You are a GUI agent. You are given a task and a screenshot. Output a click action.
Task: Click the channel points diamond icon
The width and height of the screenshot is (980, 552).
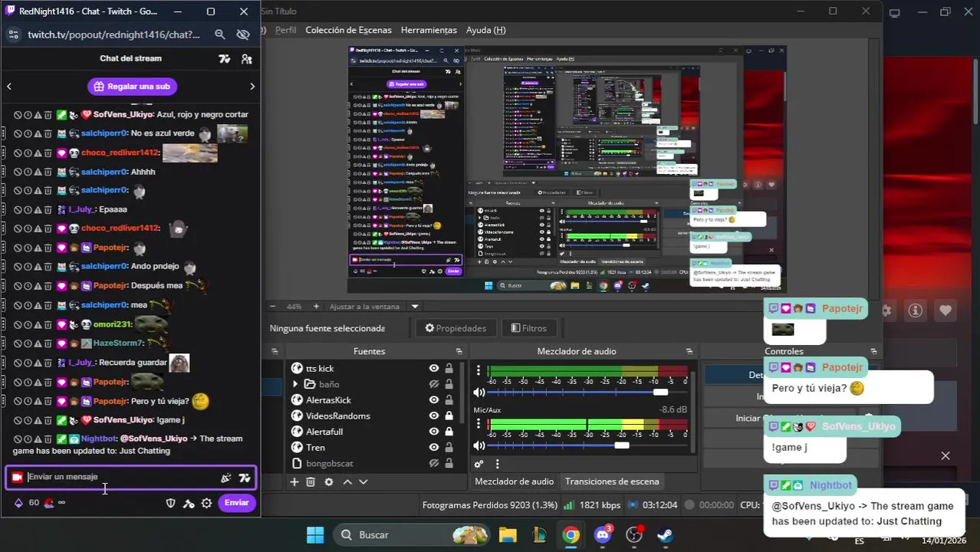[18, 503]
